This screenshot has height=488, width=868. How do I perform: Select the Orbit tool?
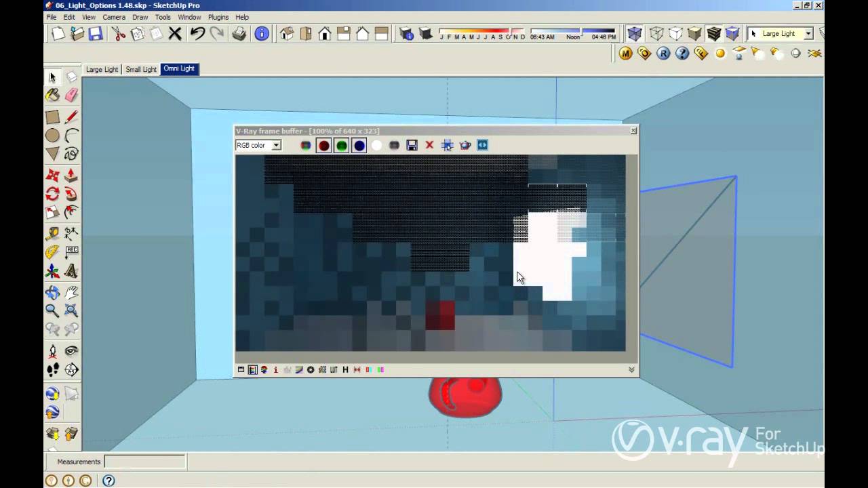(52, 293)
